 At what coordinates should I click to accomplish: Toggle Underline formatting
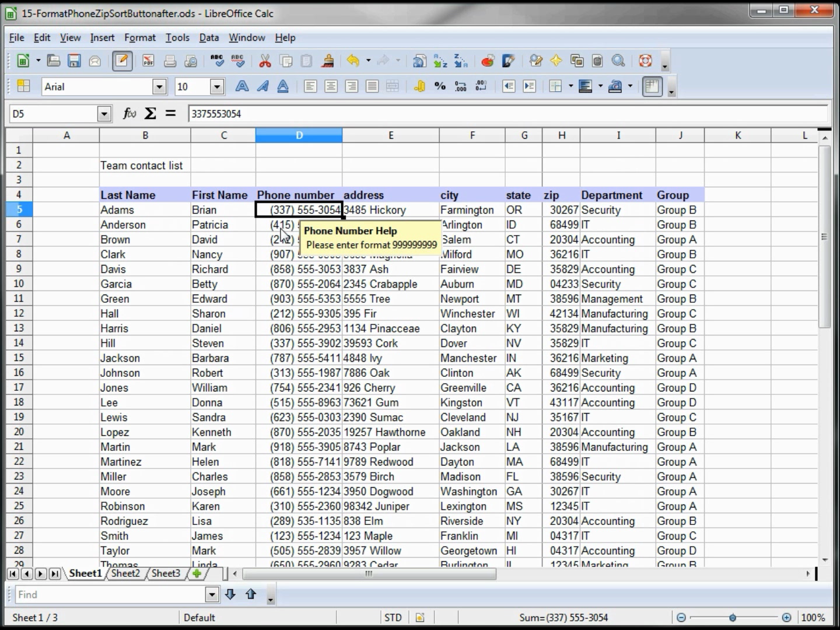click(283, 86)
